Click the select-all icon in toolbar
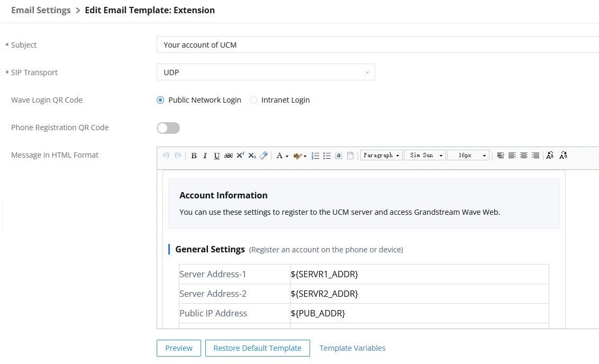The width and height of the screenshot is (599, 364). (x=339, y=156)
